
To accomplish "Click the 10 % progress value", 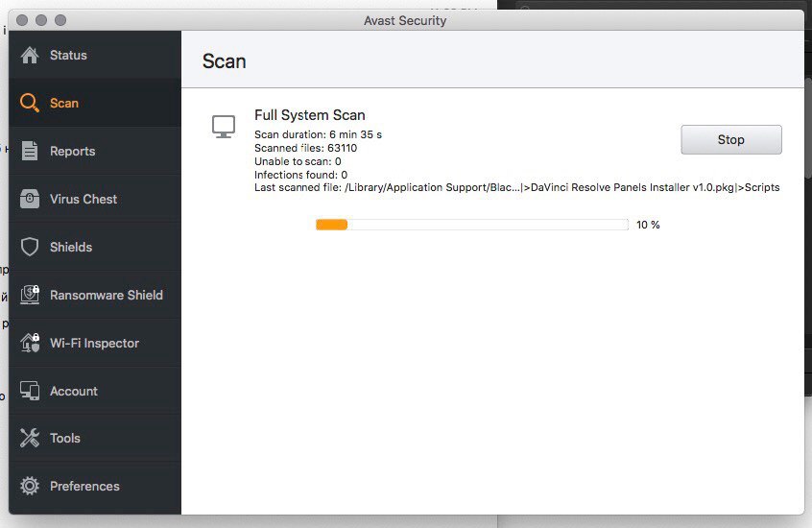I will (x=648, y=225).
